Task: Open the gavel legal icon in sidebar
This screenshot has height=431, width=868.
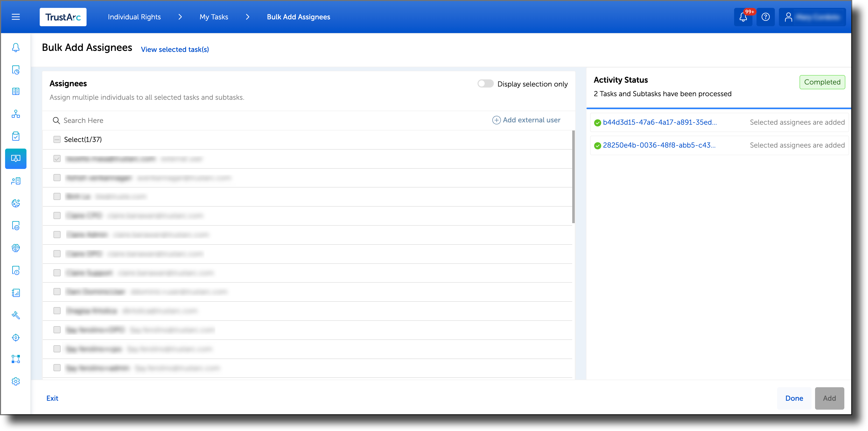Action: [x=16, y=315]
